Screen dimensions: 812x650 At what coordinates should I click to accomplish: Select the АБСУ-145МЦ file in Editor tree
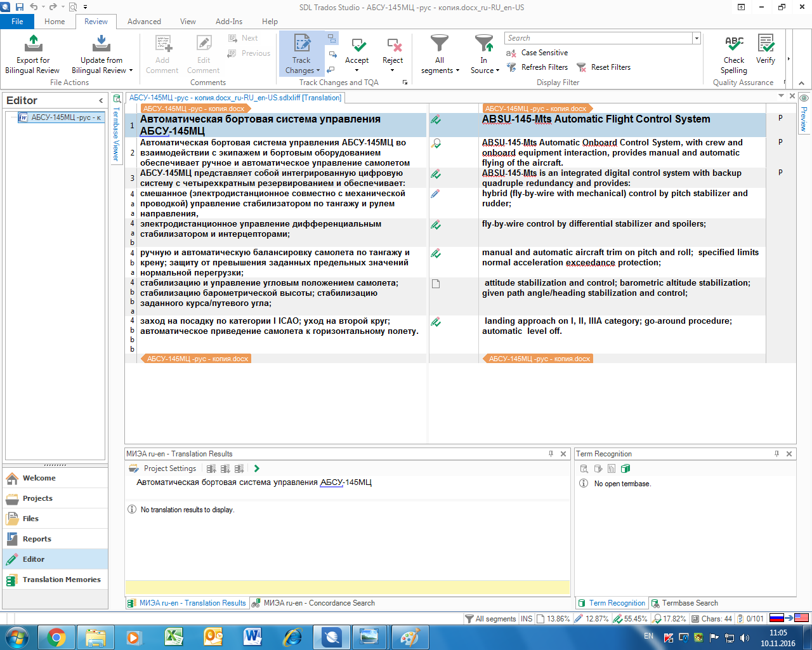61,117
